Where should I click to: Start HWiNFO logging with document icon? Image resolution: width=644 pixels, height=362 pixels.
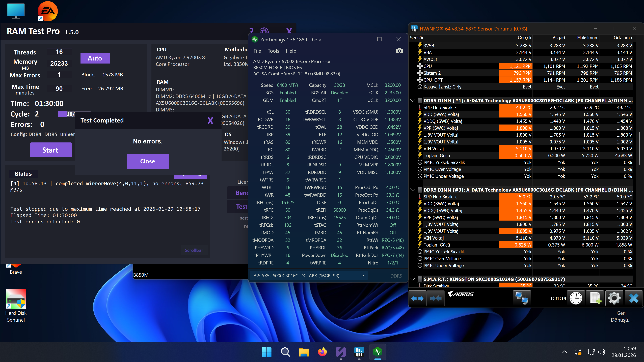pos(595,298)
